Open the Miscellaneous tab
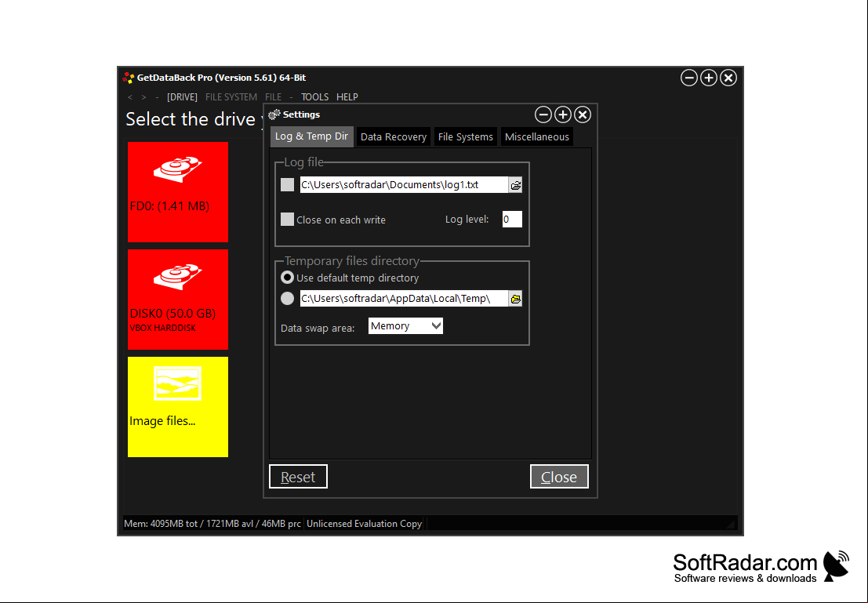868x603 pixels. coord(537,136)
